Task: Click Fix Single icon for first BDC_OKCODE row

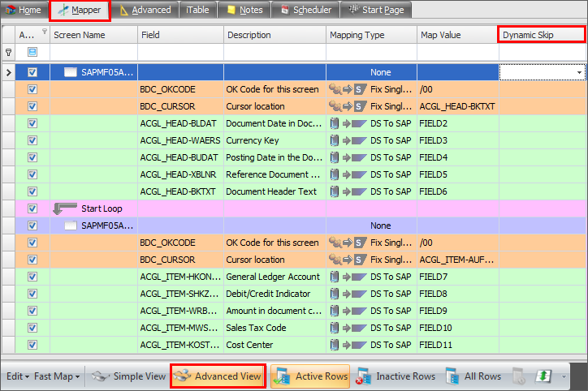Action: tap(348, 89)
